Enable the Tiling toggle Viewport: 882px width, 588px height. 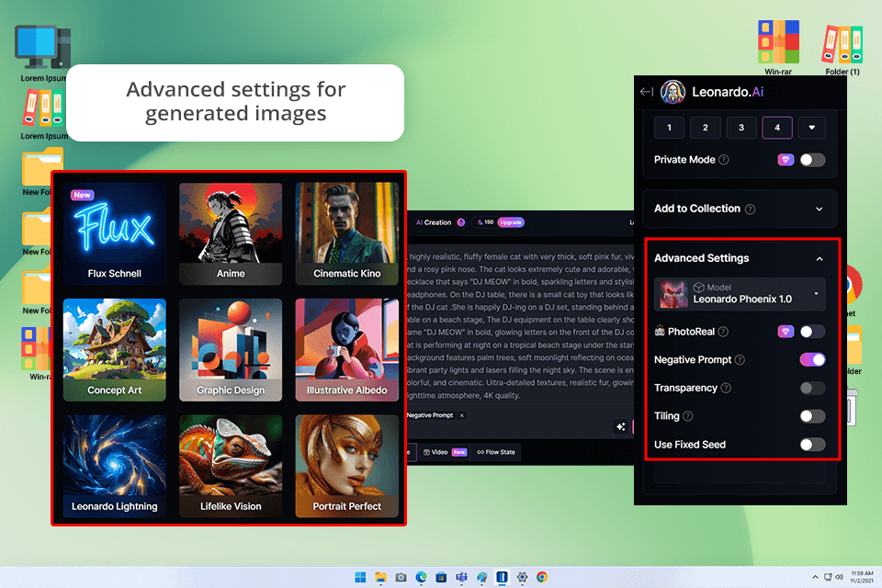click(812, 416)
